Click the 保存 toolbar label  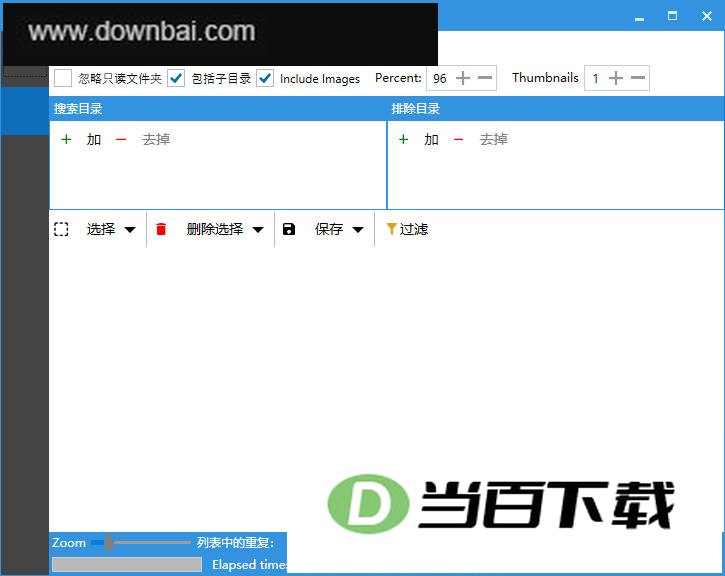329,229
